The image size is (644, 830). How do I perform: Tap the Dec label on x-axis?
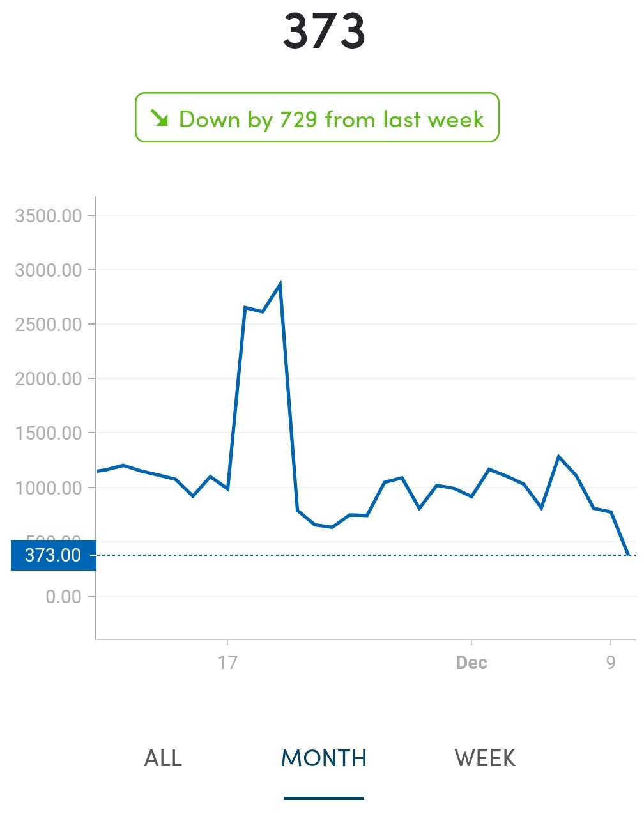[471, 663]
